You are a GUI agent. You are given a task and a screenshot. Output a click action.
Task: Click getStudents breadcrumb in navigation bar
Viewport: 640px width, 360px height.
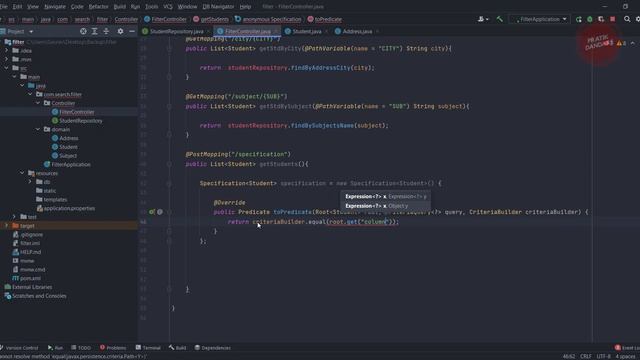pyautogui.click(x=211, y=19)
